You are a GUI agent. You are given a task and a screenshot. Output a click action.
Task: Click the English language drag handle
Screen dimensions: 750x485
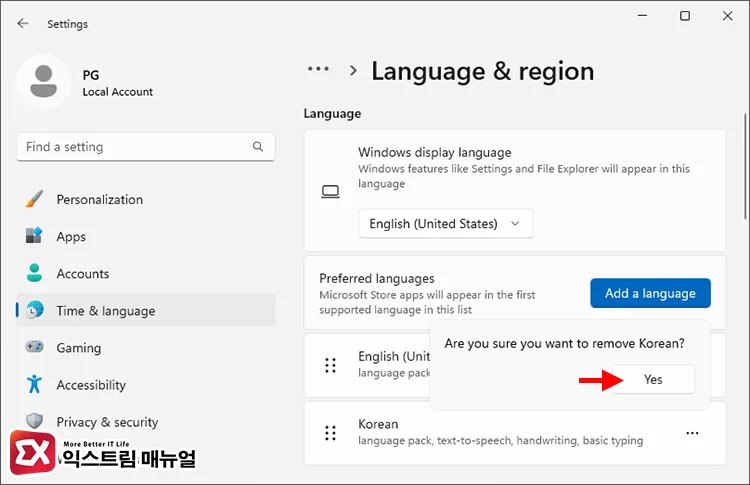coord(330,365)
